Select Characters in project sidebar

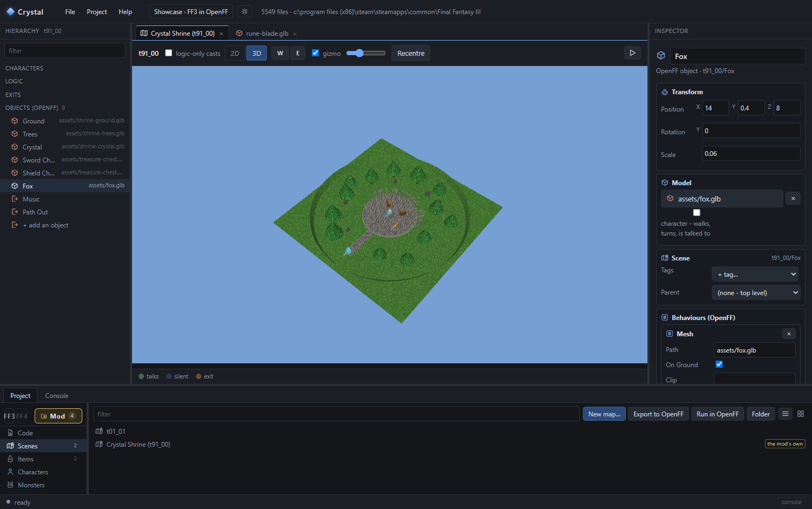click(43, 472)
